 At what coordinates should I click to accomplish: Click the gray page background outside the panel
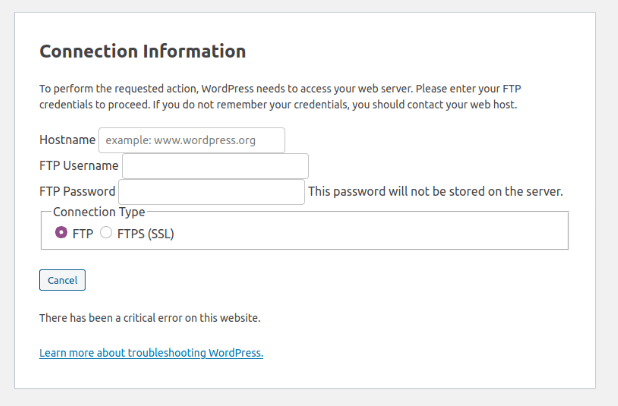[x=606, y=200]
